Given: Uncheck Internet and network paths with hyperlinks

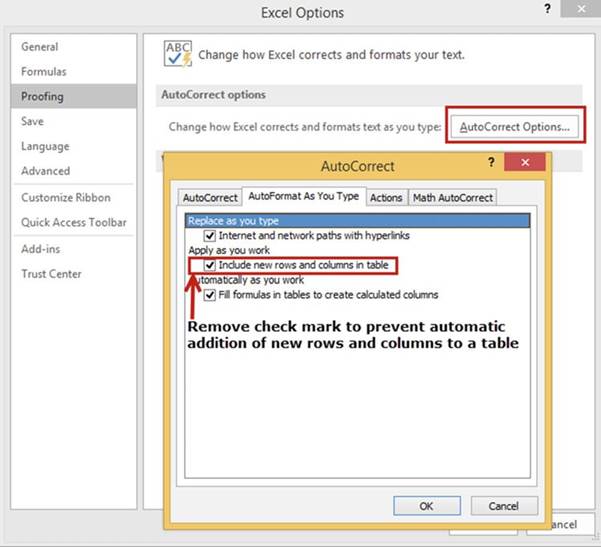Looking at the screenshot, I should click(x=210, y=235).
